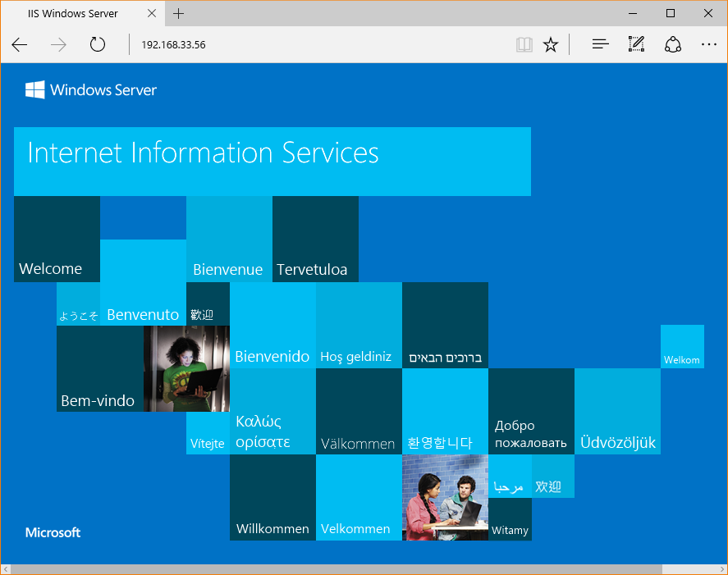Screen dimensions: 728x575
Task: Click the horizontal scrollbar thumb
Action: pos(337,569)
